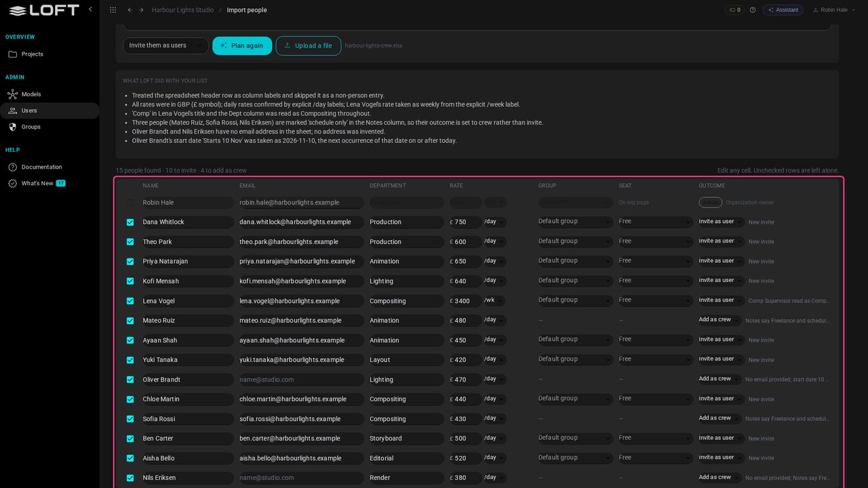Open Projects in the sidebar
868x488 pixels.
point(50,54)
